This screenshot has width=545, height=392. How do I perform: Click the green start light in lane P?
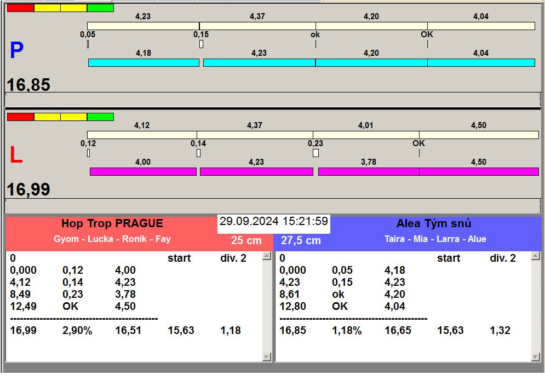point(100,8)
